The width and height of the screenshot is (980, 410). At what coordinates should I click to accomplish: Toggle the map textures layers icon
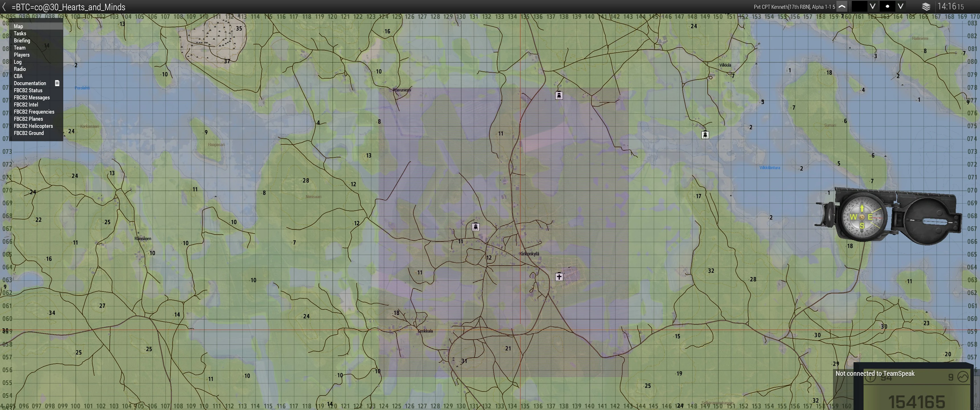(926, 7)
